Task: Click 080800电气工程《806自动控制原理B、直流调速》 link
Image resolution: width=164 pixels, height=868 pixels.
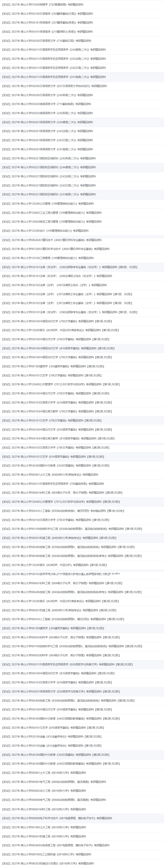Action: (54, 800)
